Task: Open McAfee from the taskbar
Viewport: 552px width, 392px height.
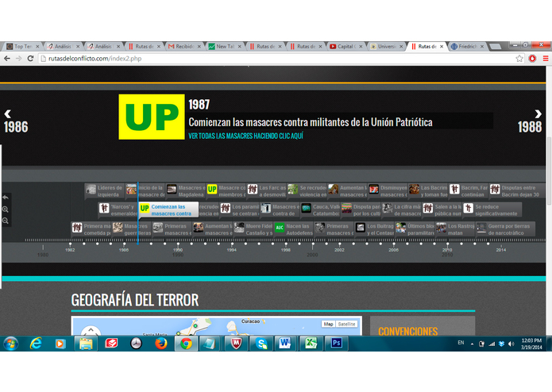Action: (x=236, y=343)
